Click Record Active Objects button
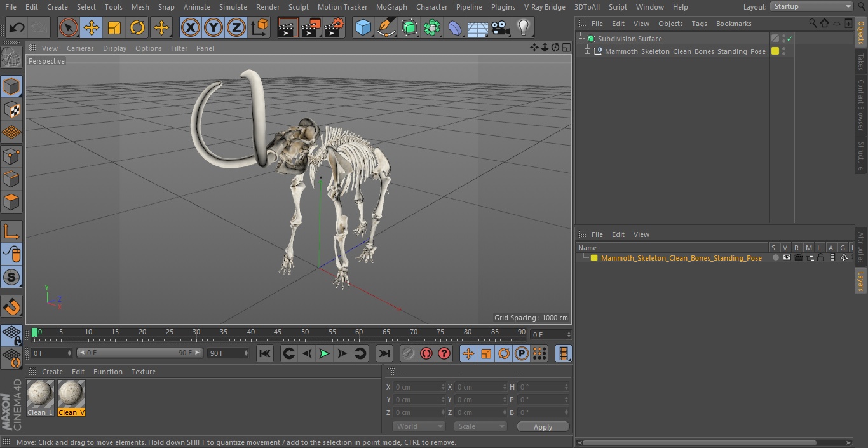 [409, 353]
